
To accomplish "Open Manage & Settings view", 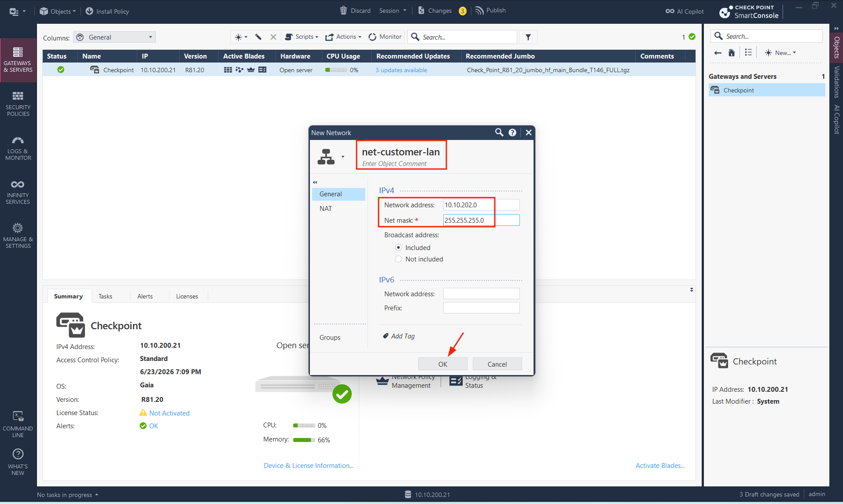I will tap(18, 236).
